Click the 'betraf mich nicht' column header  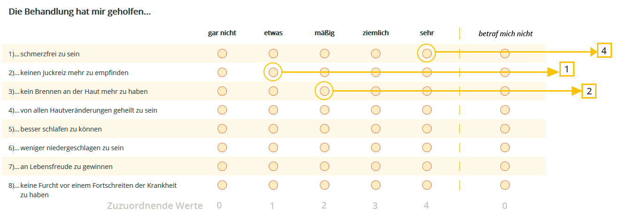(505, 33)
